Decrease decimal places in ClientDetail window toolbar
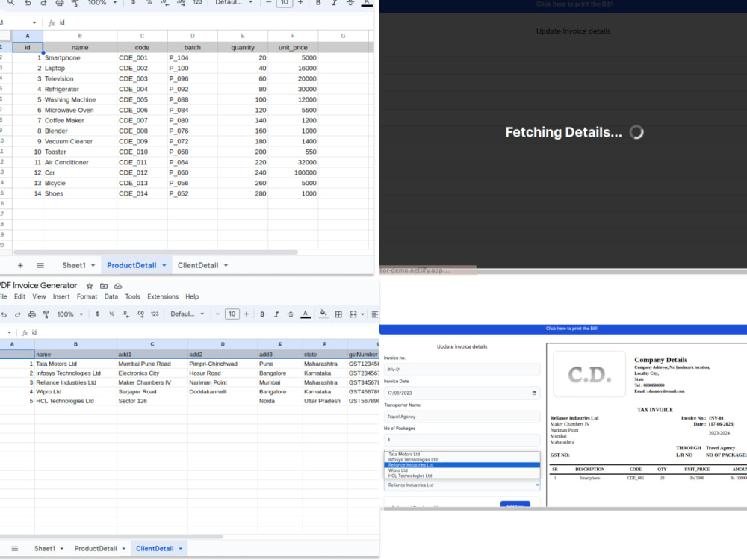 click(x=125, y=314)
